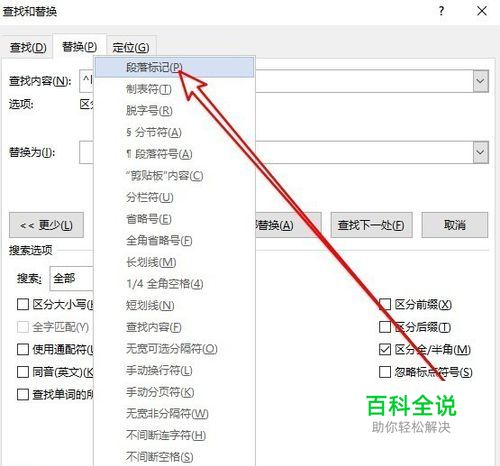
Task: Choose 全角省略号(F) entry
Action: (174, 240)
